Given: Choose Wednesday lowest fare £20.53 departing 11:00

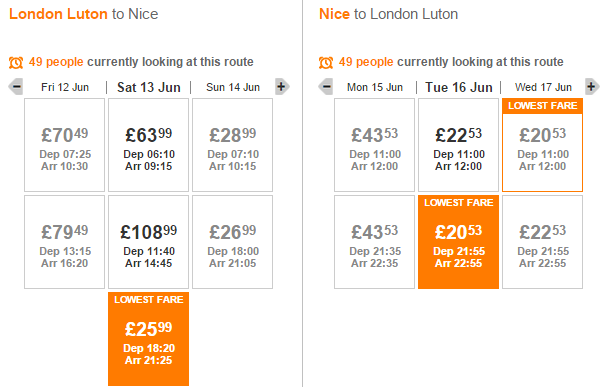Looking at the screenshot, I should click(542, 145).
